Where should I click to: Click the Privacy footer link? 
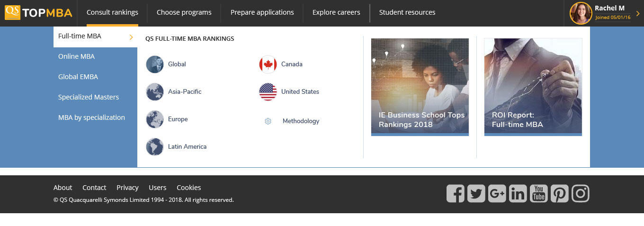(127, 188)
